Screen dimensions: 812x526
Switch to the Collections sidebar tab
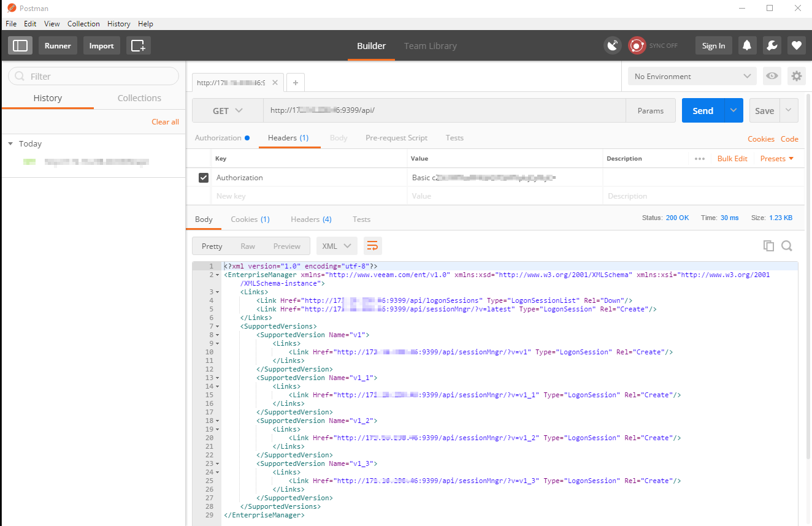(139, 98)
